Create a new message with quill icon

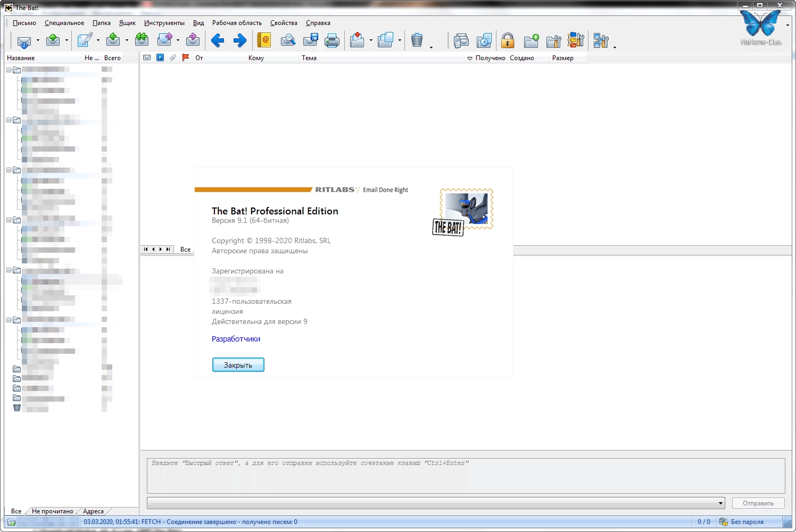coord(84,40)
